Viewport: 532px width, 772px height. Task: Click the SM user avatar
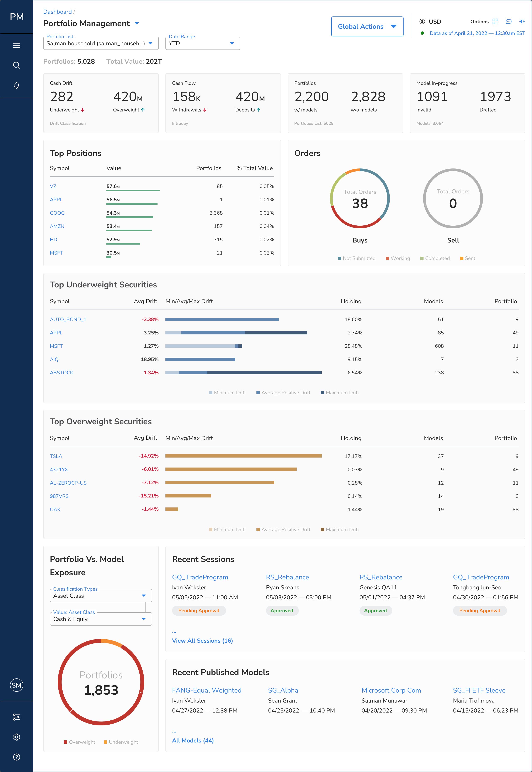pyautogui.click(x=16, y=685)
